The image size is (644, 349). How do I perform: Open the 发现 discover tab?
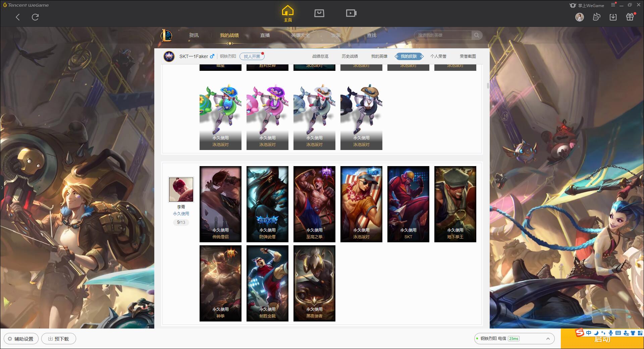[x=336, y=35]
